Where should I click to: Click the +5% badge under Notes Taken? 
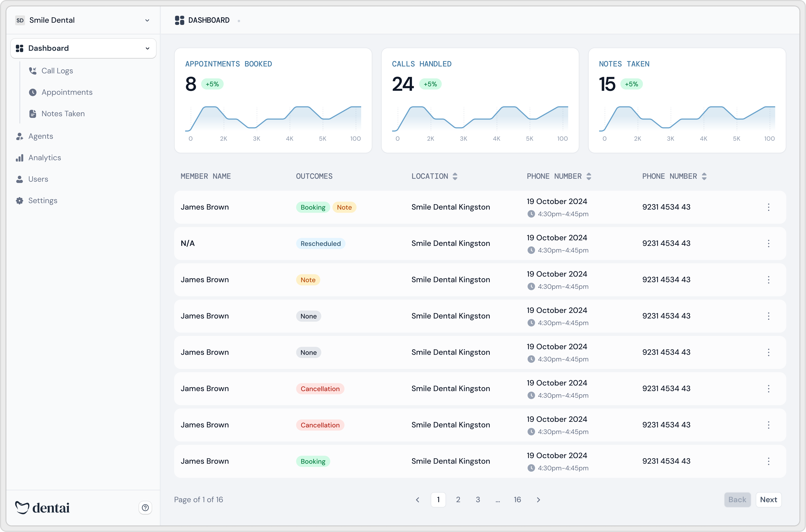tap(632, 84)
